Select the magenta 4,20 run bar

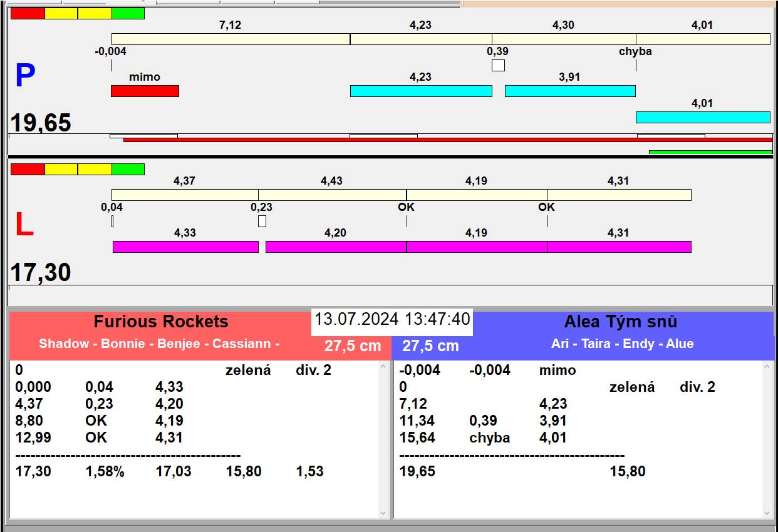click(x=336, y=247)
